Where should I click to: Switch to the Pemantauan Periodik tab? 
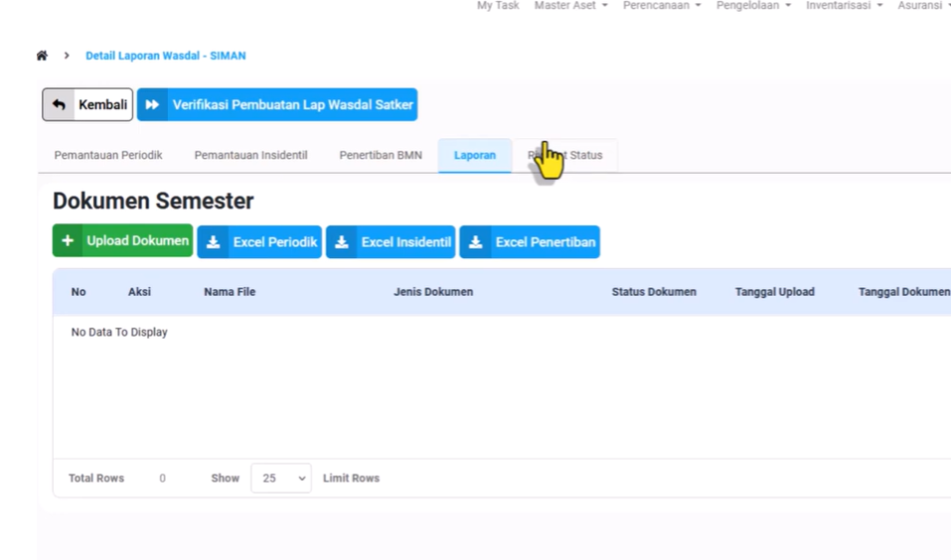coord(108,155)
